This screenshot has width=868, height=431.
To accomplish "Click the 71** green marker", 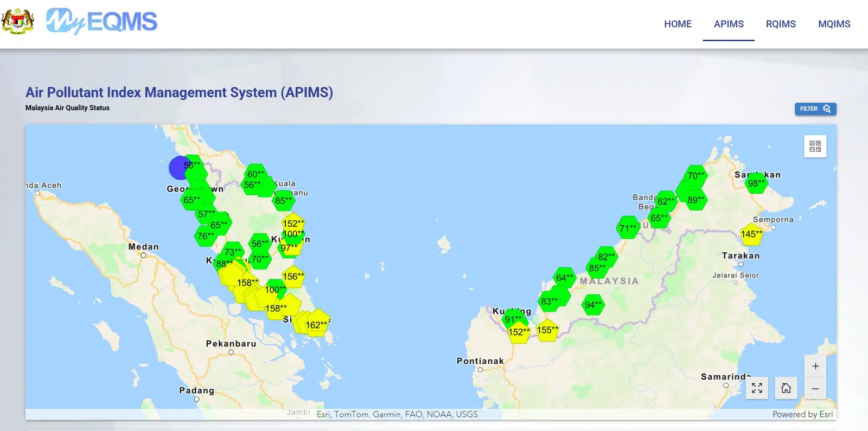I will 628,228.
